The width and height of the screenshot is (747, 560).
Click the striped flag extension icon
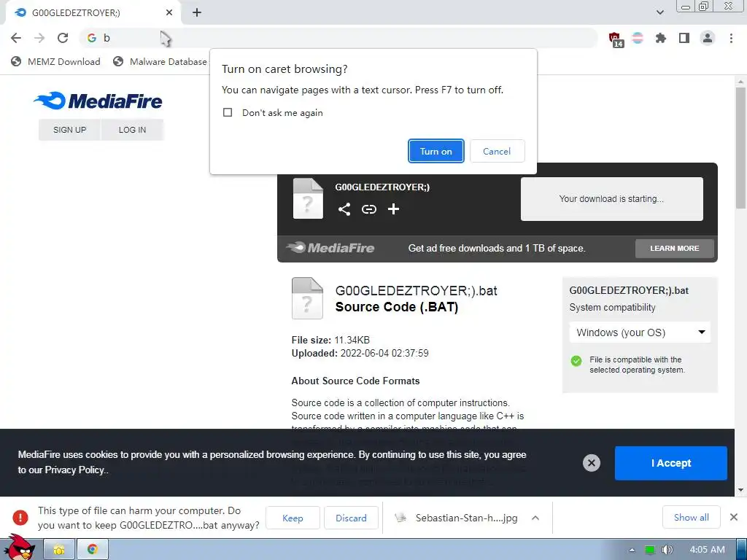(x=638, y=38)
